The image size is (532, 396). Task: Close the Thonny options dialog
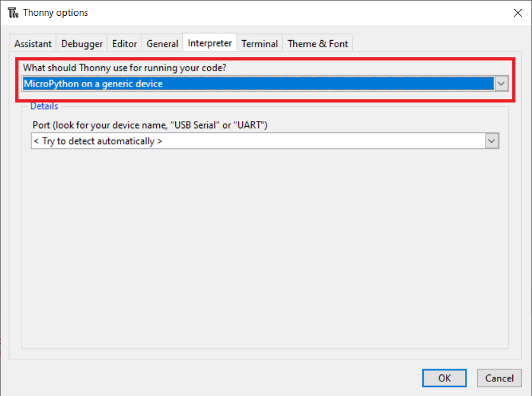[518, 13]
